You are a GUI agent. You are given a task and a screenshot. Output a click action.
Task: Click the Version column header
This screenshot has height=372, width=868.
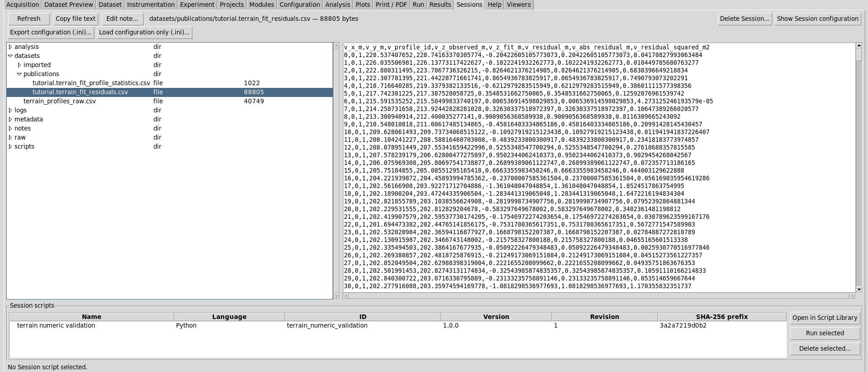pyautogui.click(x=496, y=317)
